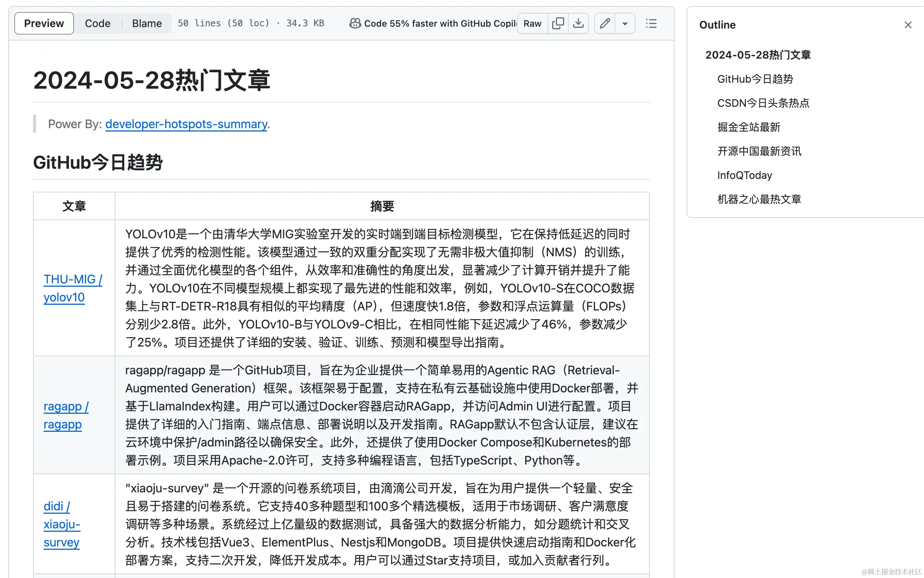Click the Outline panel title
This screenshot has height=578, width=924.
[717, 25]
